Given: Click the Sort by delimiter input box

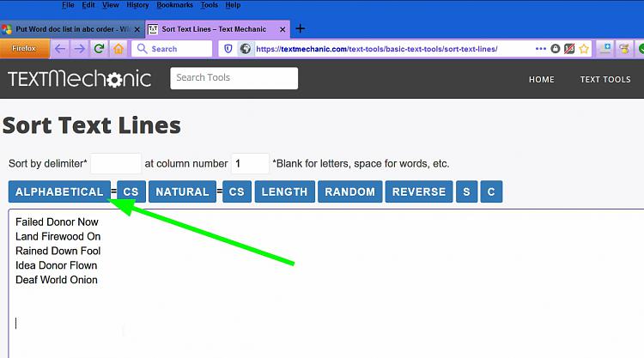Looking at the screenshot, I should [116, 163].
